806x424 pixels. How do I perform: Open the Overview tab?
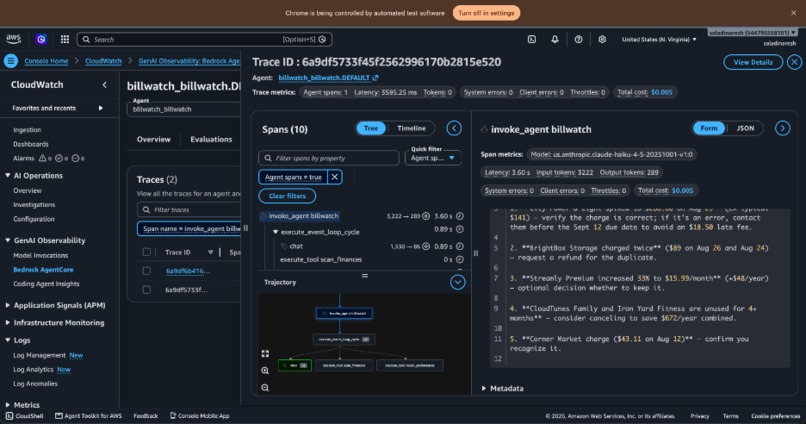click(153, 139)
